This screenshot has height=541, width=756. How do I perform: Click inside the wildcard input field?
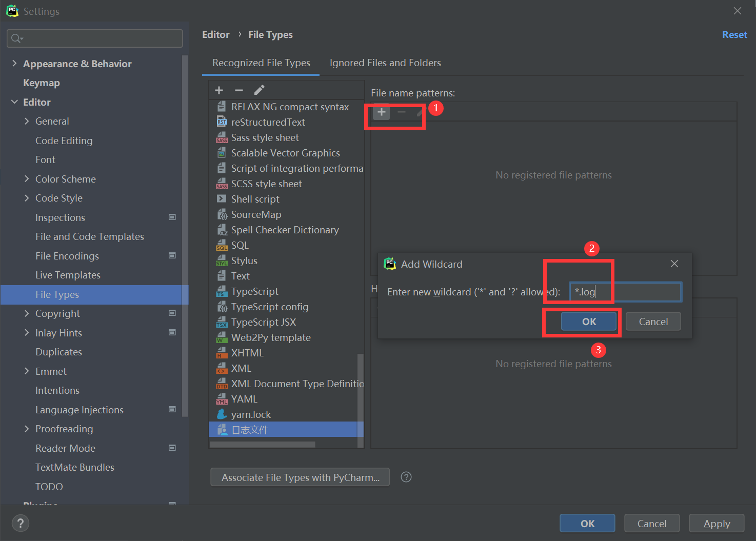tap(625, 292)
